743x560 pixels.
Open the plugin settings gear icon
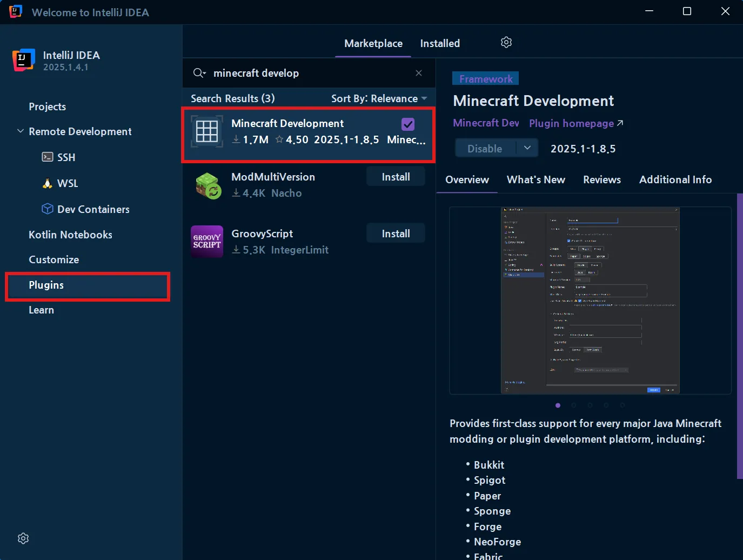506,42
